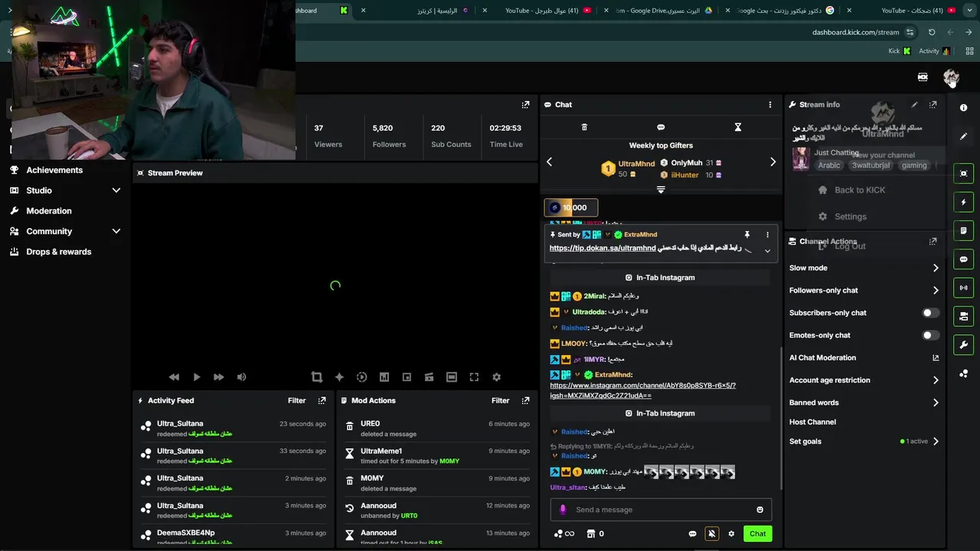This screenshot has height=551, width=980.
Task: Toggle Activity Feed panel via lightning sidebar icon
Action: (x=964, y=202)
